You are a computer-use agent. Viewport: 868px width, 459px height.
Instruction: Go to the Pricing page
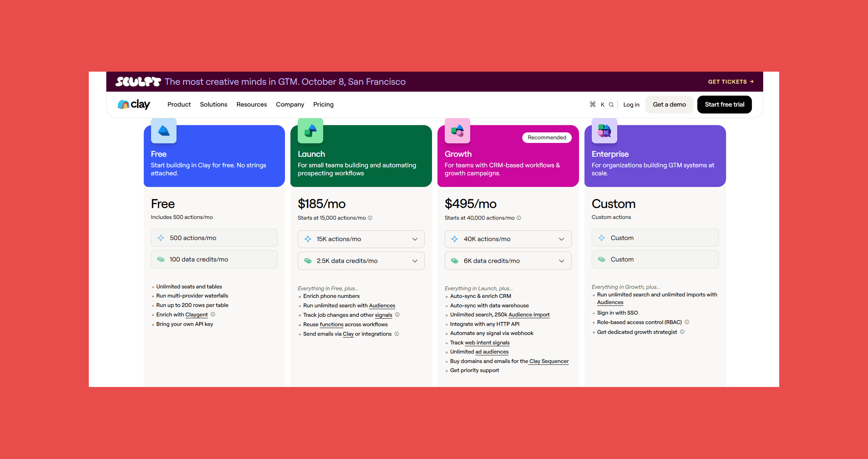click(x=324, y=104)
